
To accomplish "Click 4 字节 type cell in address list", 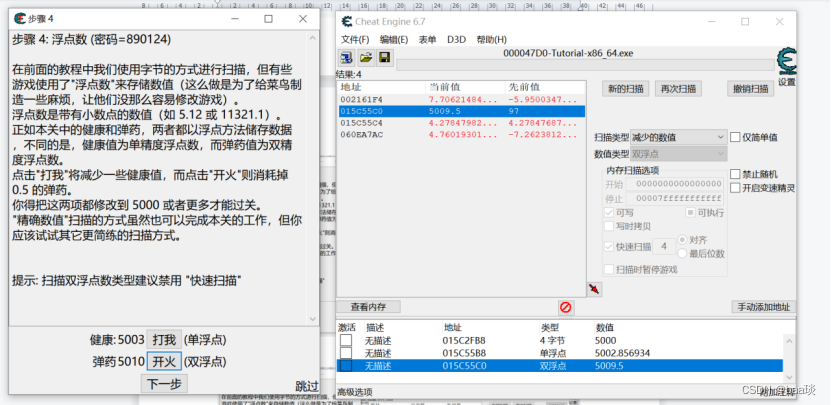I will click(x=552, y=340).
